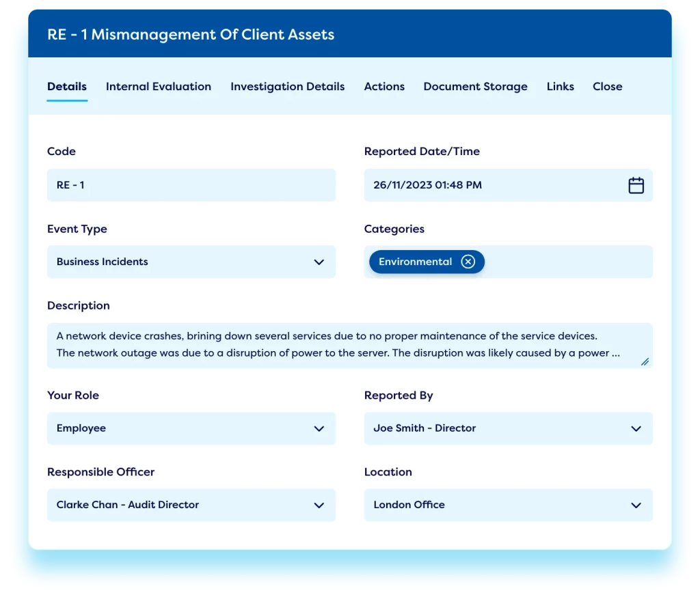Open the Investigation Details tab
This screenshot has height=597, width=700.
click(287, 86)
